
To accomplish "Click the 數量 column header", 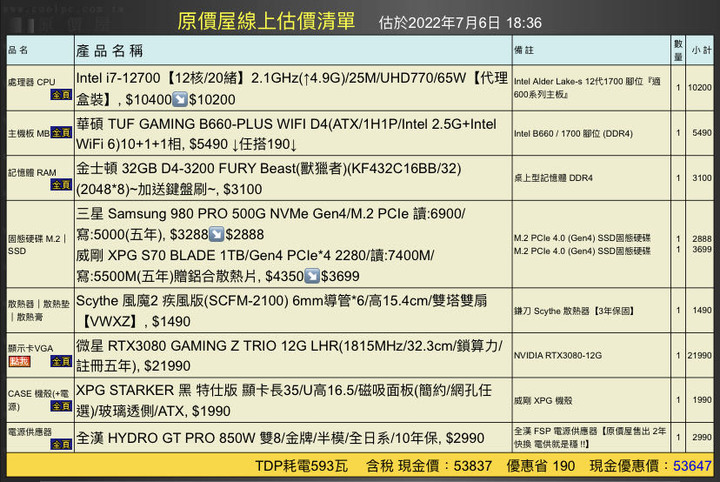I will (x=678, y=50).
